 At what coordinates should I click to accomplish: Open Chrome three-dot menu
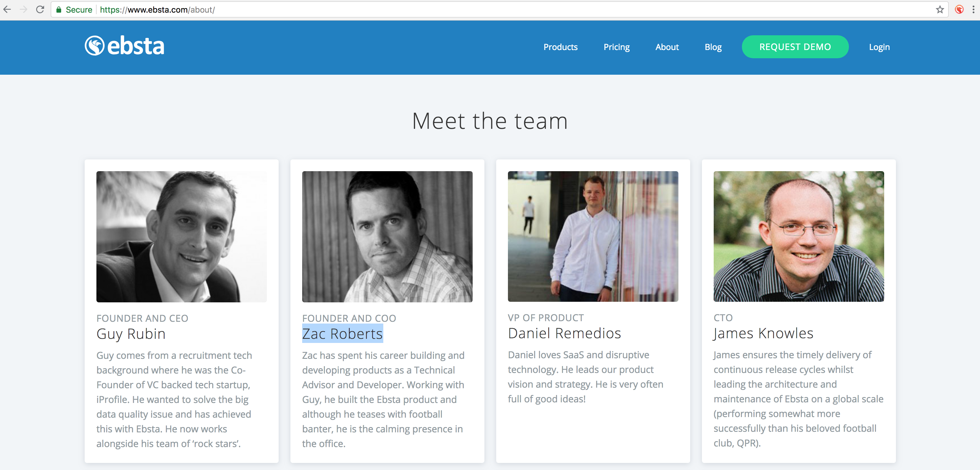tap(973, 9)
